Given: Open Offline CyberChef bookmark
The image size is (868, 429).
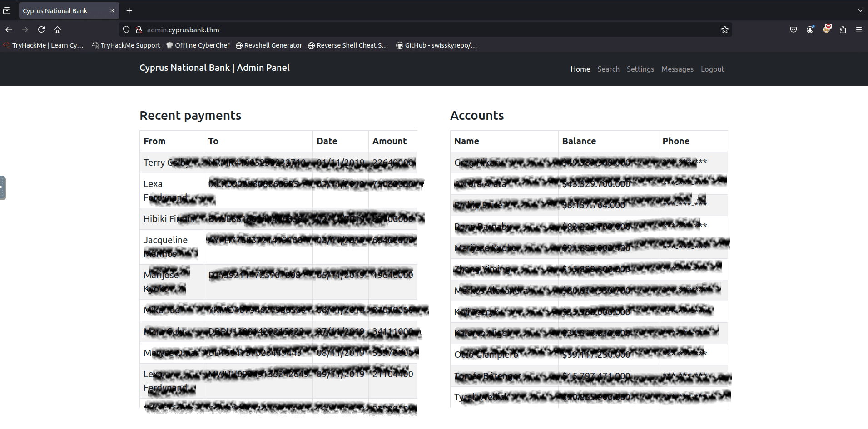Looking at the screenshot, I should (x=198, y=45).
